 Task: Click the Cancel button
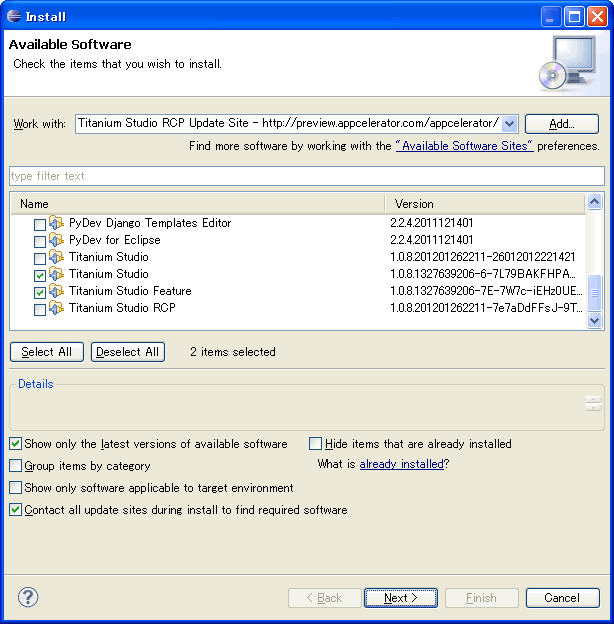tap(562, 598)
